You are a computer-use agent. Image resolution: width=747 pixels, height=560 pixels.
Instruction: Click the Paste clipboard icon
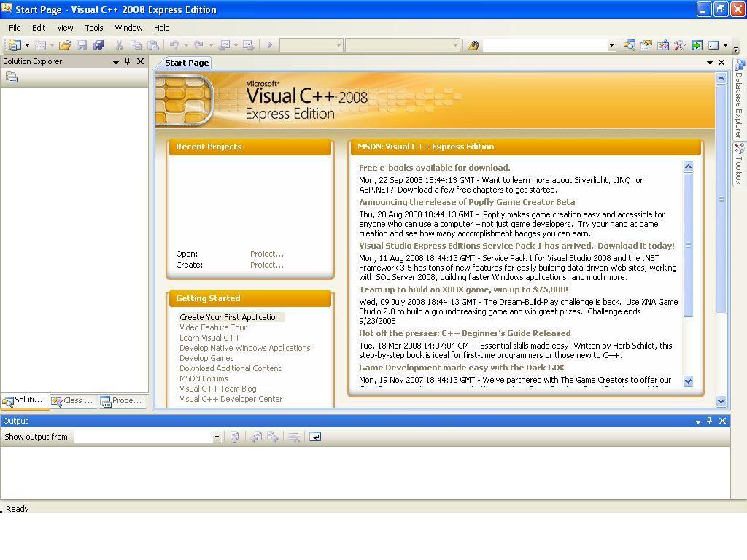[x=153, y=45]
